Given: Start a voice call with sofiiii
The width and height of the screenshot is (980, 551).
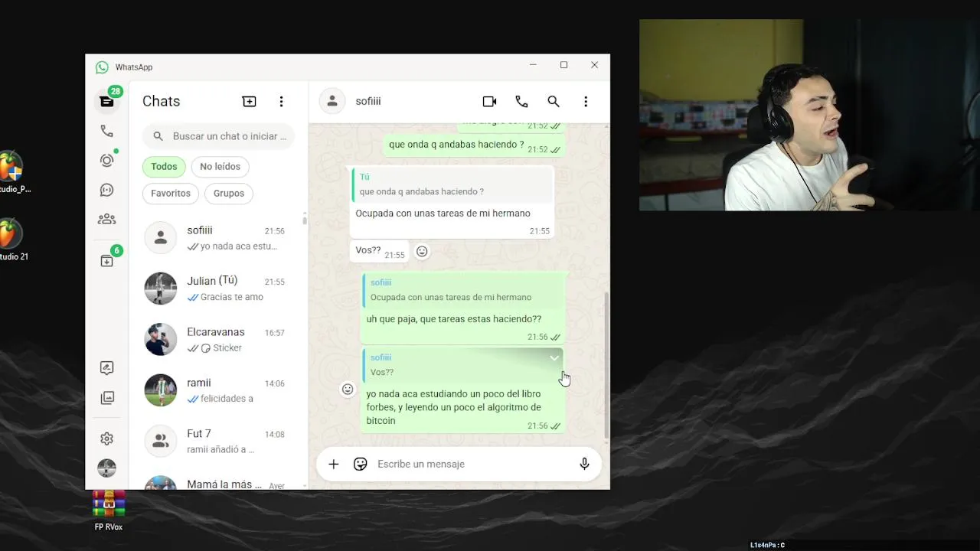Looking at the screenshot, I should click(521, 101).
